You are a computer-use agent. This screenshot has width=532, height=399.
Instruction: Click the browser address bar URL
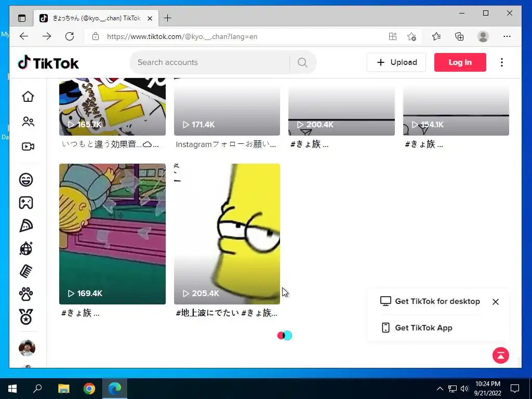pos(182,37)
